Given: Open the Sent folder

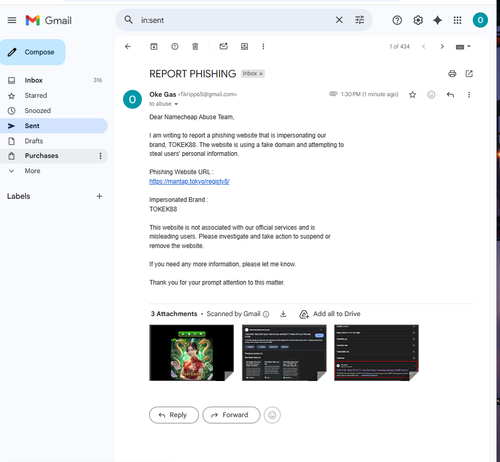Looking at the screenshot, I should (x=53, y=126).
